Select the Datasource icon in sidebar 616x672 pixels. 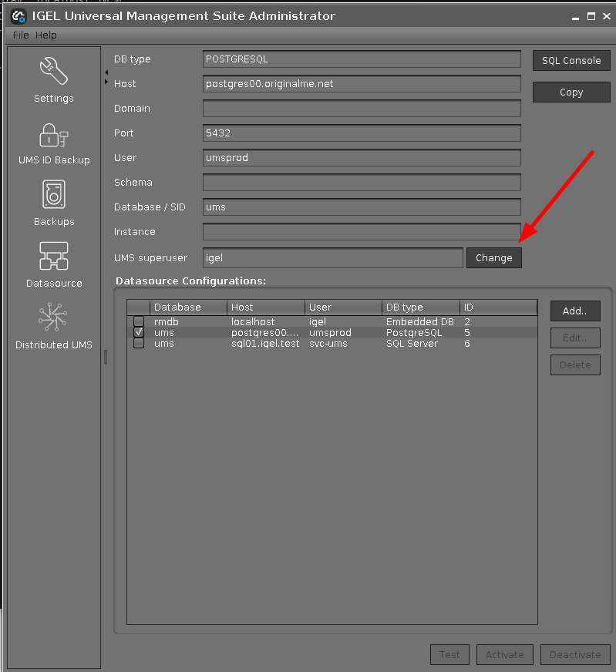point(53,257)
